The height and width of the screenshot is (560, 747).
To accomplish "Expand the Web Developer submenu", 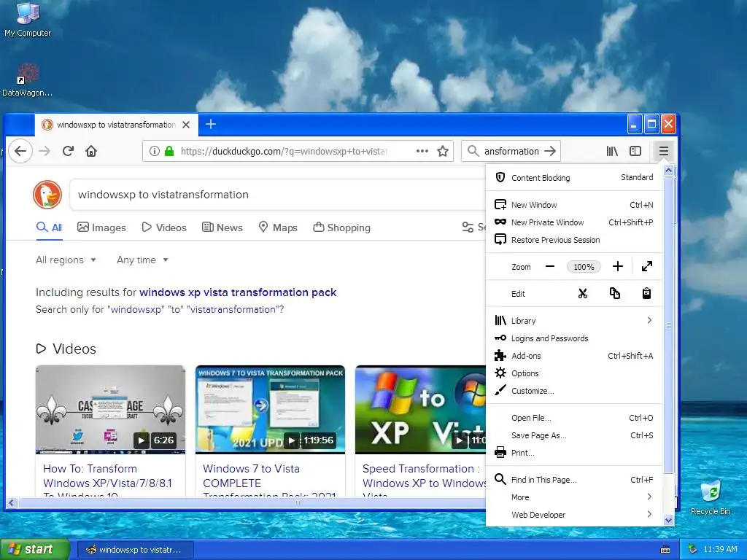I will click(x=574, y=515).
